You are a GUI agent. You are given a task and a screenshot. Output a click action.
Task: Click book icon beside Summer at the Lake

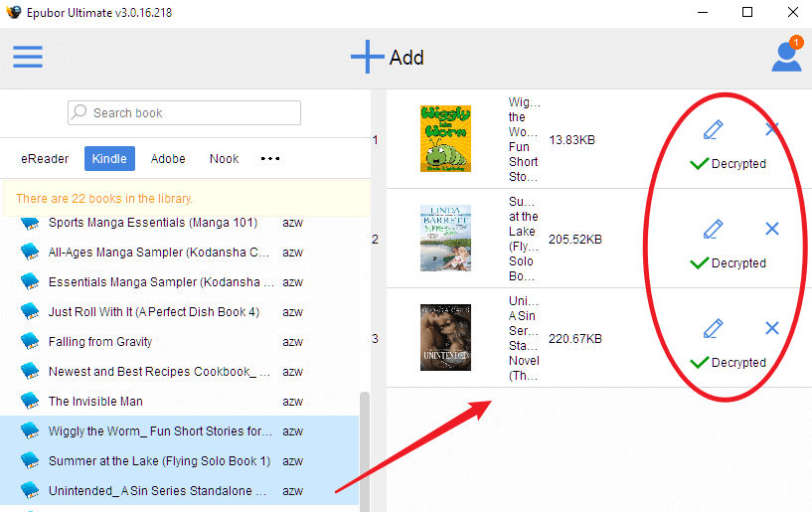click(30, 460)
